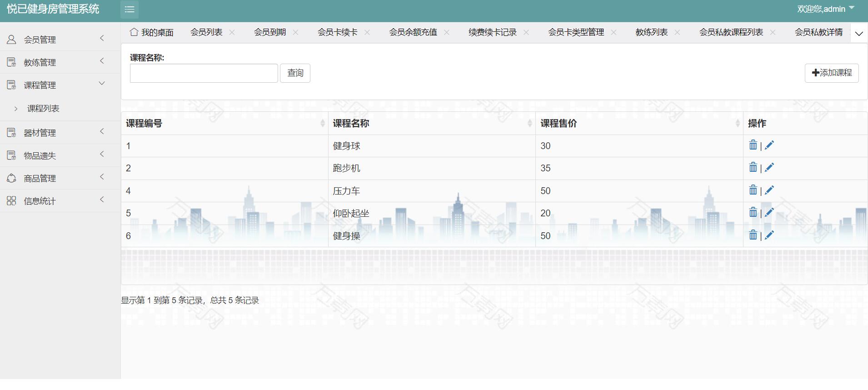Edit the 健身球 course with pencil icon
The height and width of the screenshot is (390, 868).
pos(769,145)
